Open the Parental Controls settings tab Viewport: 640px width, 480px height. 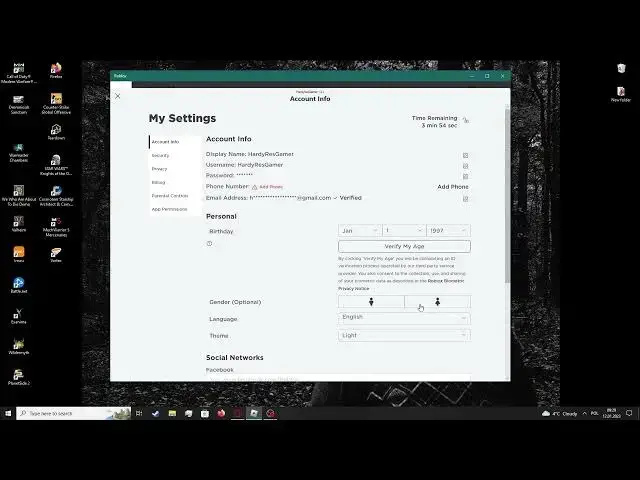[x=170, y=196]
